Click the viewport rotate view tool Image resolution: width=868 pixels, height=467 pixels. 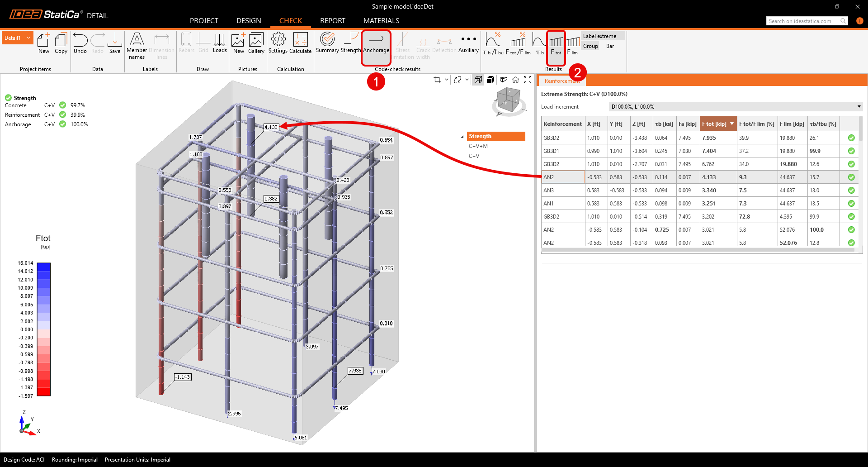[x=458, y=80]
